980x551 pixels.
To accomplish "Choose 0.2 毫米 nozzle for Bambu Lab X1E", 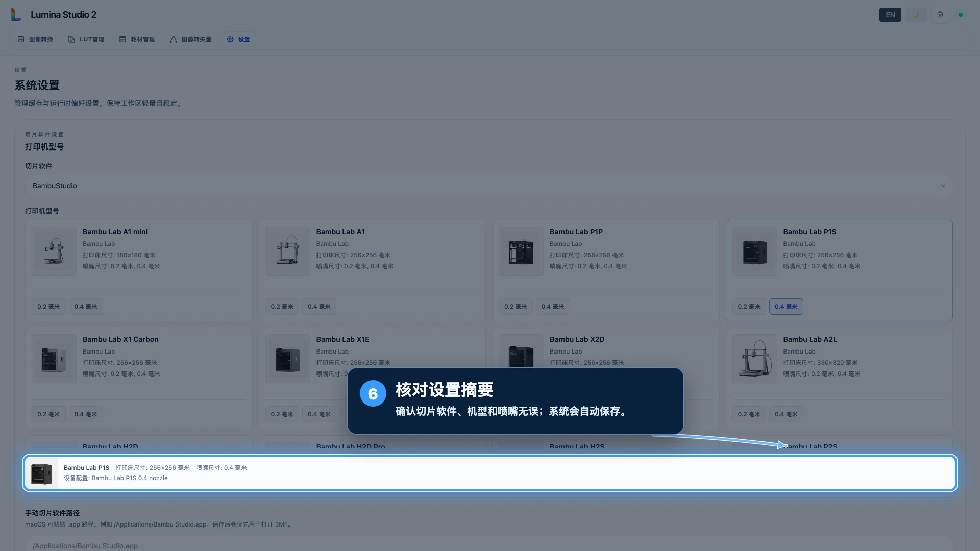I will 282,414.
